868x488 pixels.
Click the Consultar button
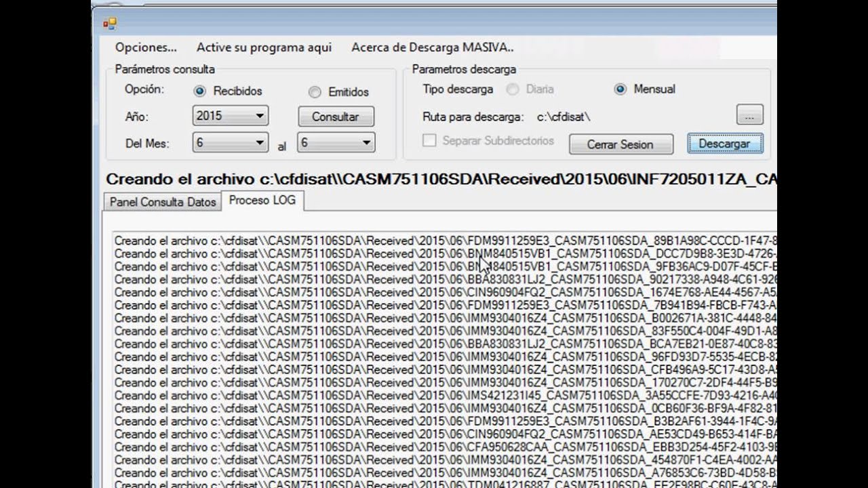[336, 117]
